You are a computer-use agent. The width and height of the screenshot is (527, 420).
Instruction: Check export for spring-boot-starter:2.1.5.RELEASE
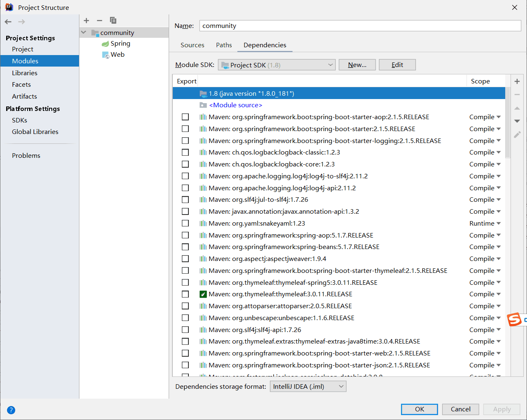pyautogui.click(x=186, y=129)
